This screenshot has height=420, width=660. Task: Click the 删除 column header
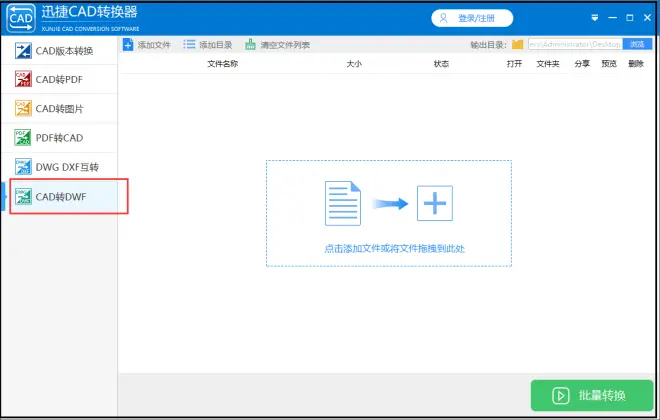(636, 64)
